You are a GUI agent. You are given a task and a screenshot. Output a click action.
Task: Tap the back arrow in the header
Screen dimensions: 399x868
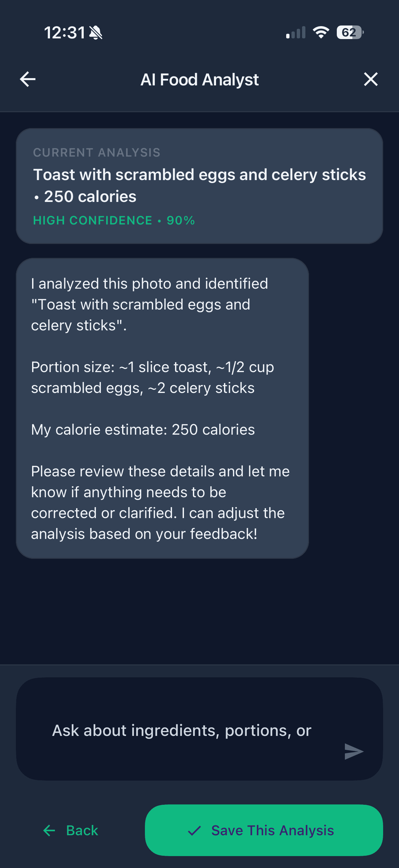[27, 79]
